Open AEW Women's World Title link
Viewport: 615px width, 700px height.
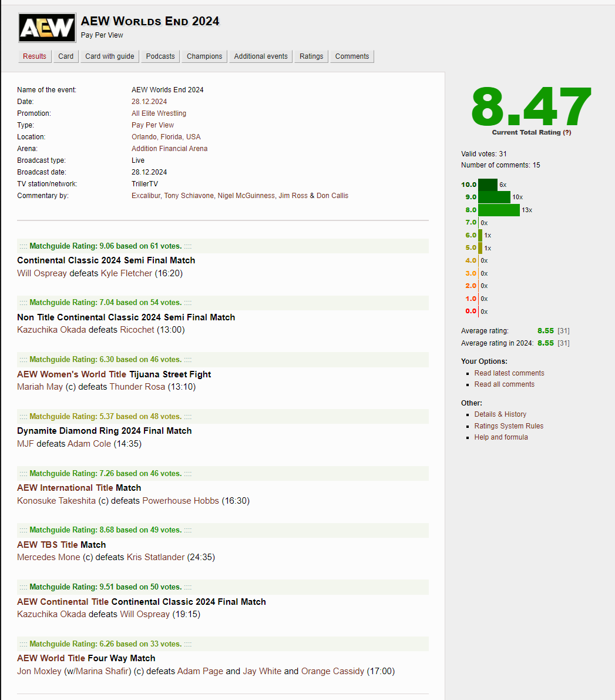pyautogui.click(x=72, y=374)
